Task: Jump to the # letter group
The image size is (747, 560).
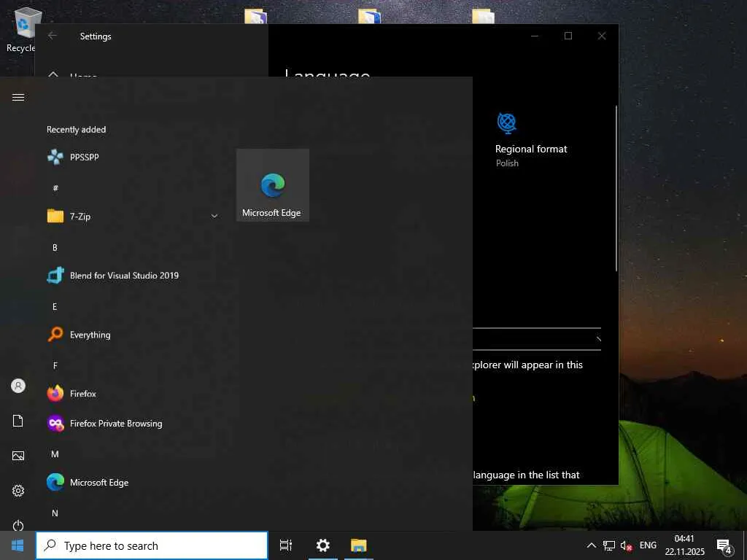Action: click(x=55, y=188)
